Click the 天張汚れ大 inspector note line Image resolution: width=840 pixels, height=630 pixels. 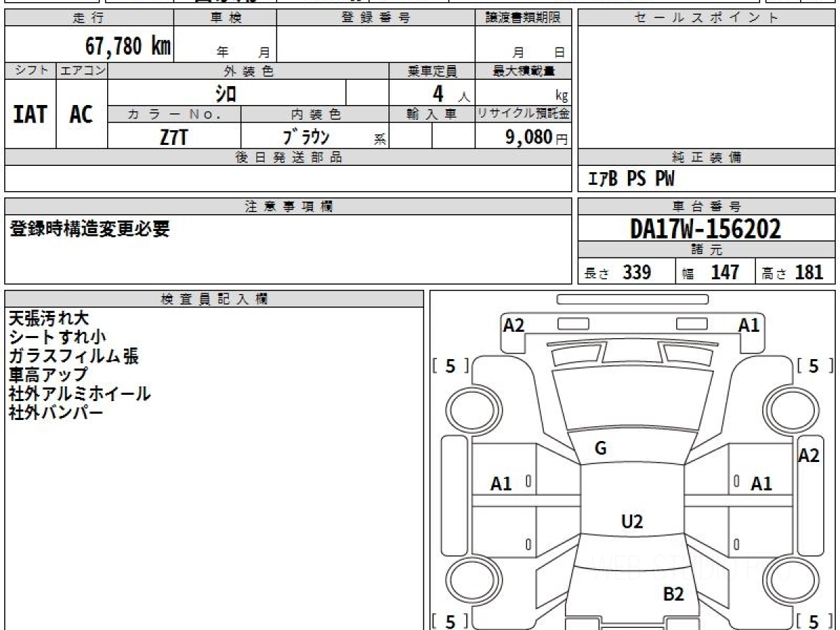(48, 319)
